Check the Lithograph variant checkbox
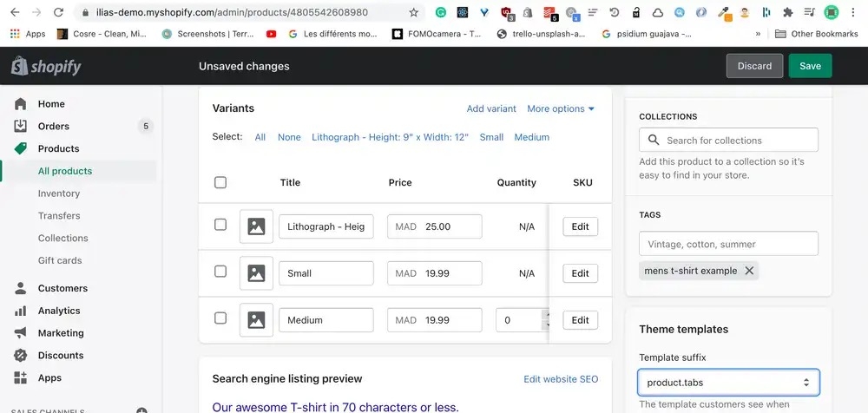 (220, 225)
